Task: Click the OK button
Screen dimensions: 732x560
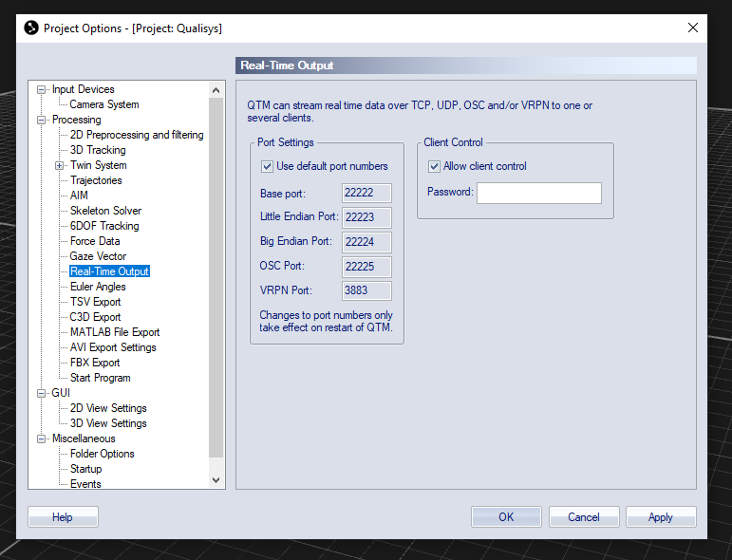Action: pos(506,517)
